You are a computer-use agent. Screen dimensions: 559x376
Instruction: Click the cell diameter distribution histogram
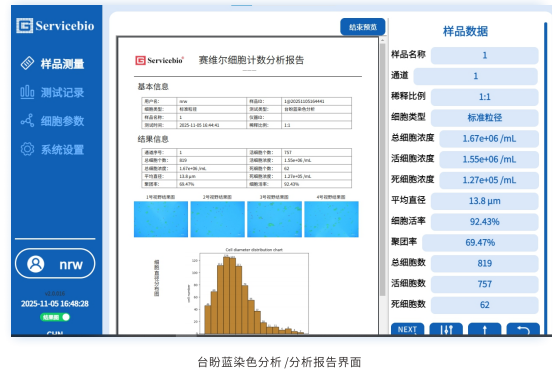[x=254, y=293]
